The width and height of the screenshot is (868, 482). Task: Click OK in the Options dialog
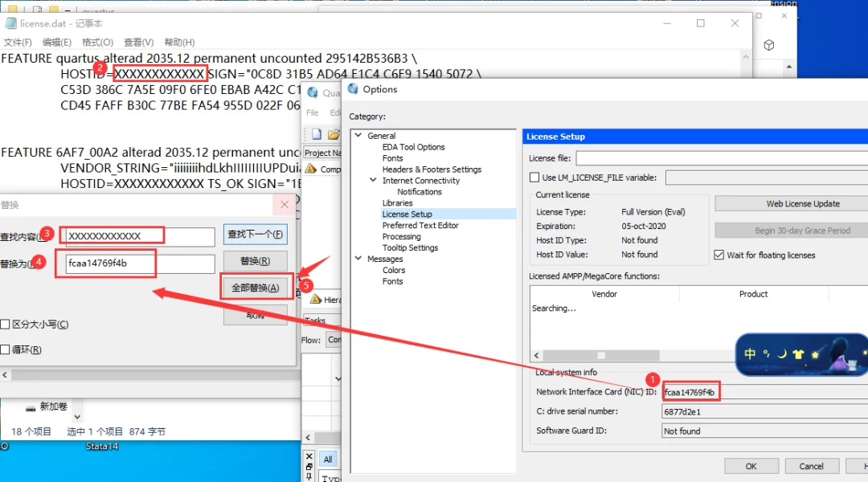click(751, 467)
